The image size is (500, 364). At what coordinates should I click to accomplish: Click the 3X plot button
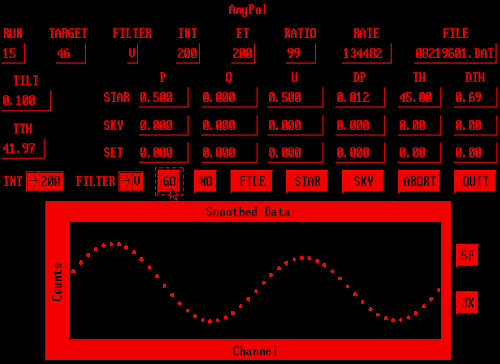coord(467,303)
